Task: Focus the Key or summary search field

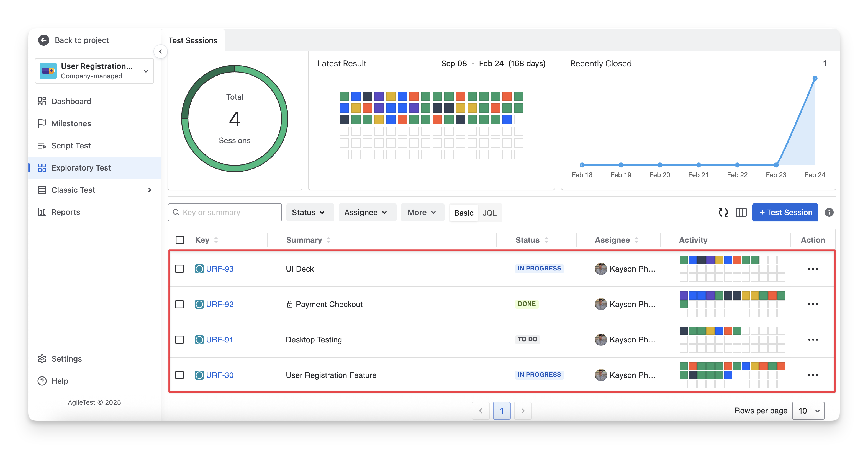Action: point(229,212)
